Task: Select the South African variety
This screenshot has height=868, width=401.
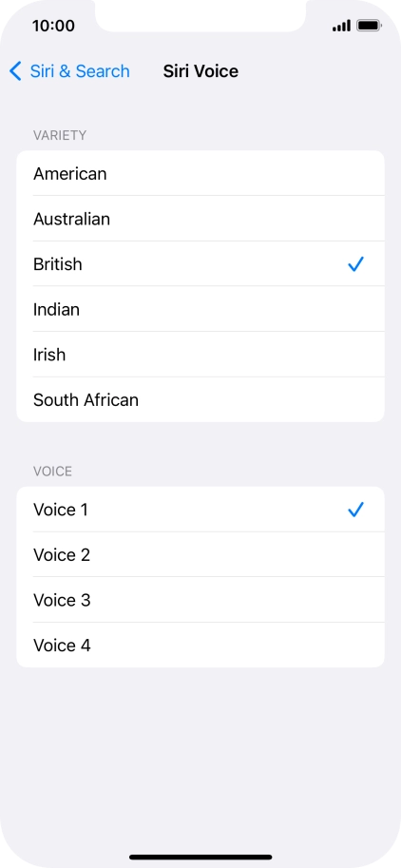Action: [x=200, y=399]
